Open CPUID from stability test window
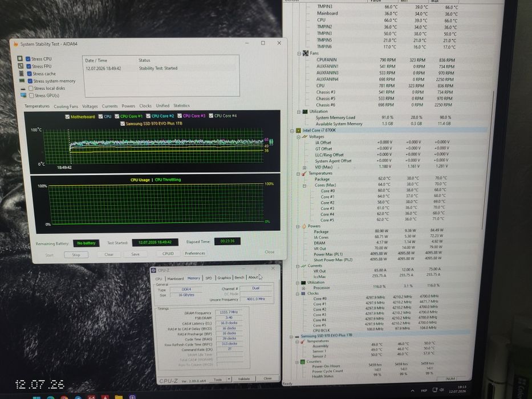This screenshot has width=532, height=399. point(168,254)
